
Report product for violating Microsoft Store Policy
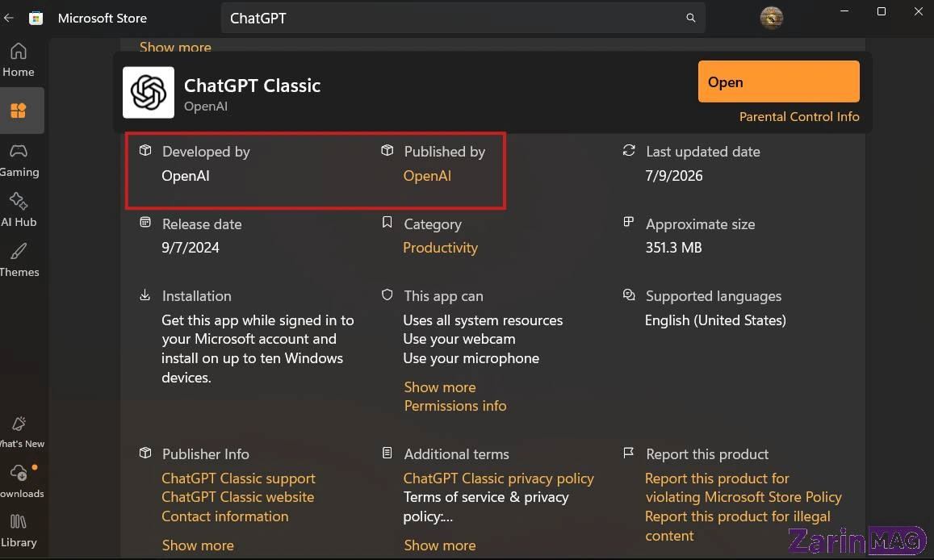[743, 487]
